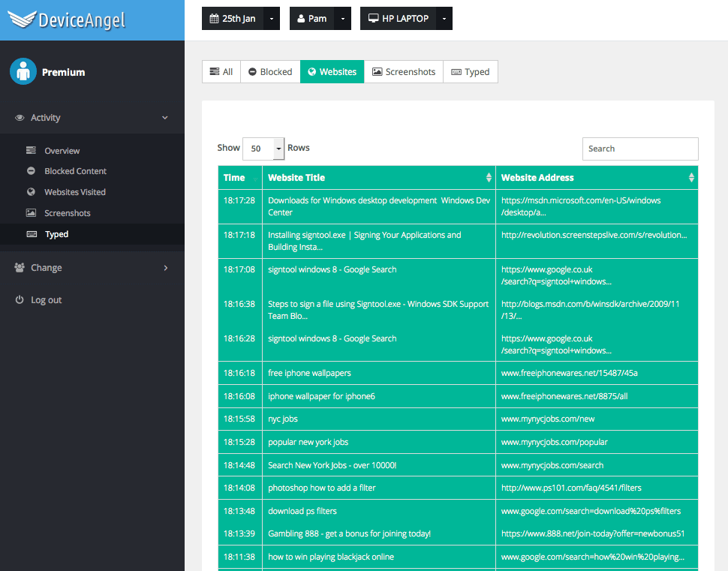The height and width of the screenshot is (571, 728).
Task: Switch to the Typed tab
Action: [x=471, y=71]
